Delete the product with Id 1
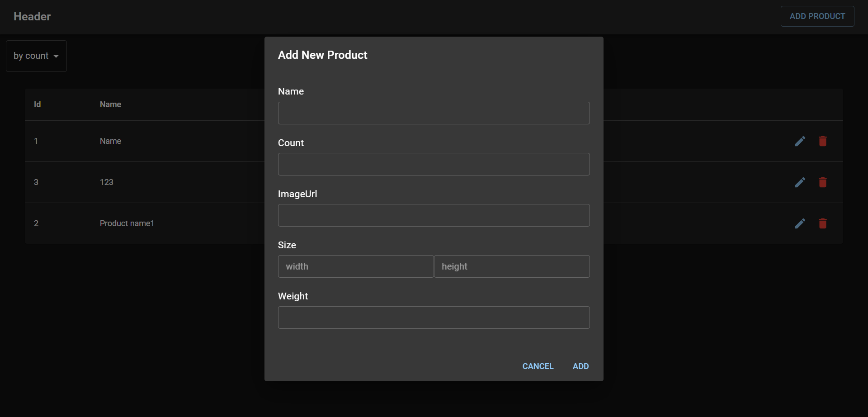 [823, 141]
